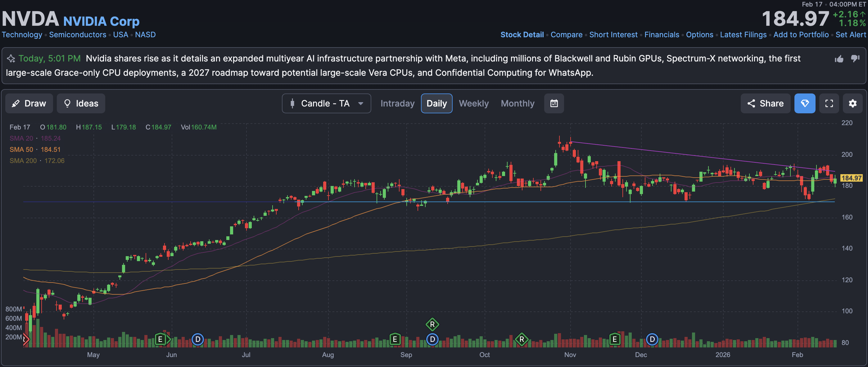
Task: Click the R marker near October
Action: (x=521, y=339)
